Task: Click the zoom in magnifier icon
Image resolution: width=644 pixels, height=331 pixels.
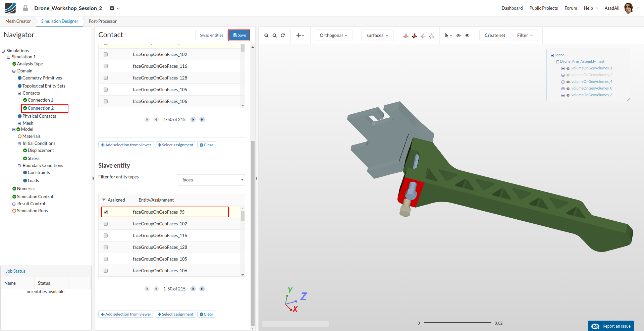Action: 266,36
